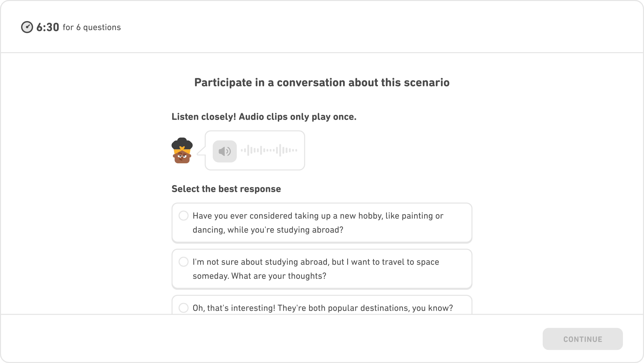
Task: Click the bottom footer bar area
Action: coord(322,339)
